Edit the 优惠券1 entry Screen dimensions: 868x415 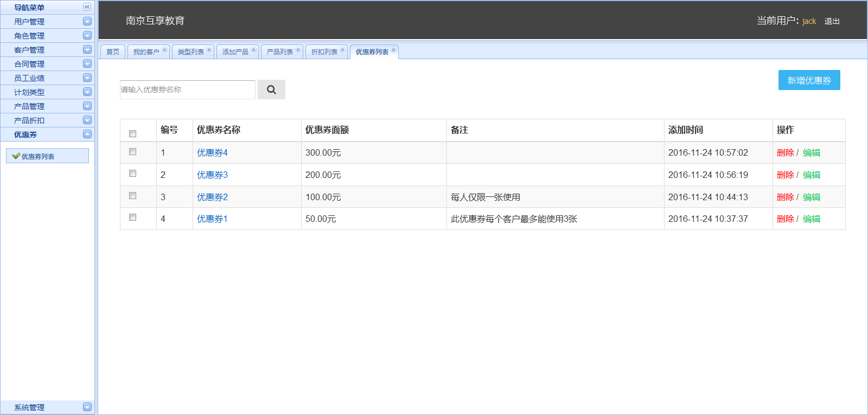tap(812, 219)
